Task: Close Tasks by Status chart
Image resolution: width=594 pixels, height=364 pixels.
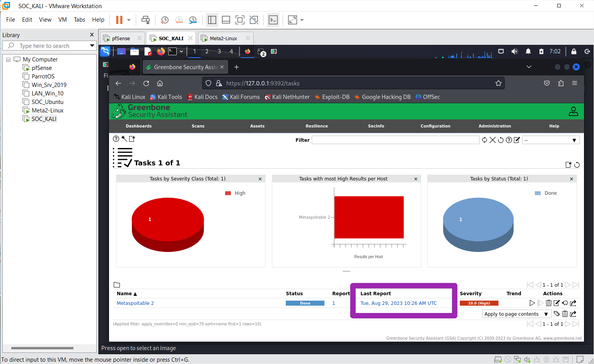Action: 572,179
